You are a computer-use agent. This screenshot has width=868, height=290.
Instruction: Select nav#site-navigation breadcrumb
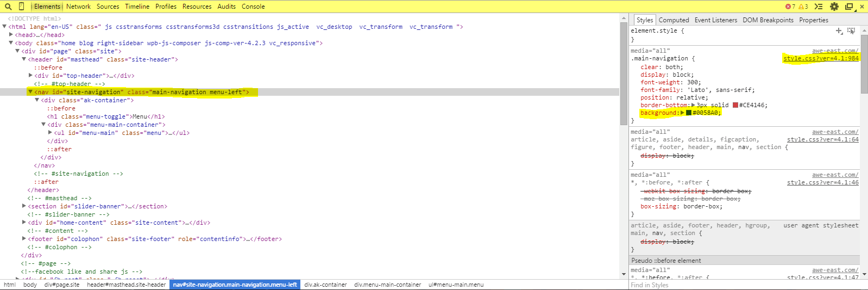[x=235, y=285]
